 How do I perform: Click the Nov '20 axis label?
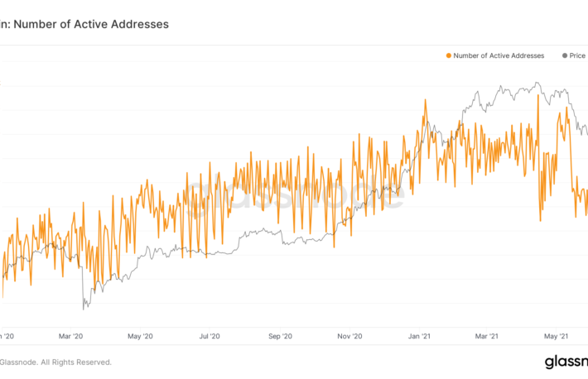[349, 336]
